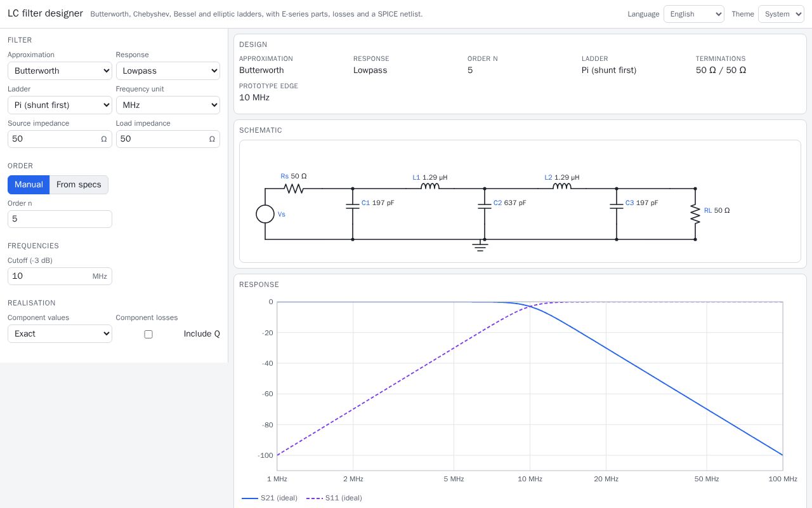Click the ground symbol in schematic
The width and height of the screenshot is (812, 508).
[x=480, y=246]
